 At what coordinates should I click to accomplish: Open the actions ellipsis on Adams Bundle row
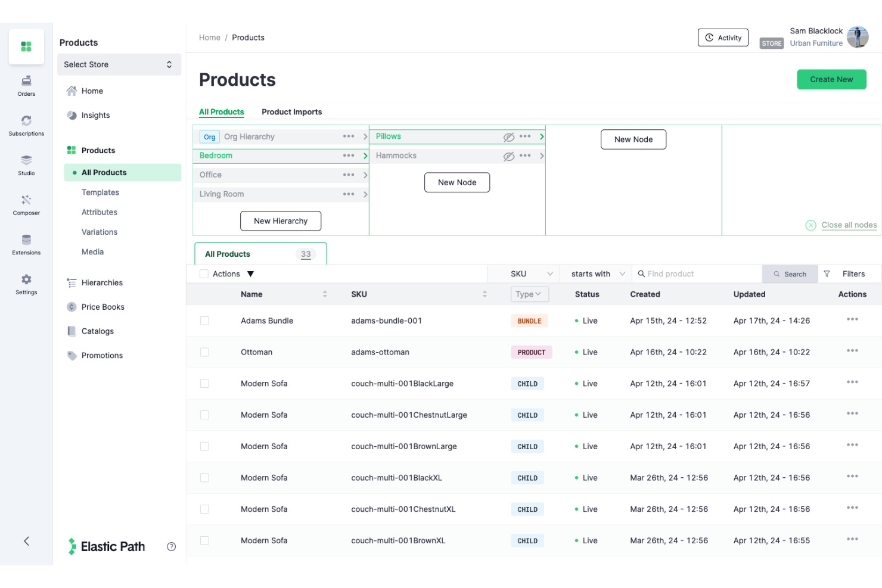852,320
